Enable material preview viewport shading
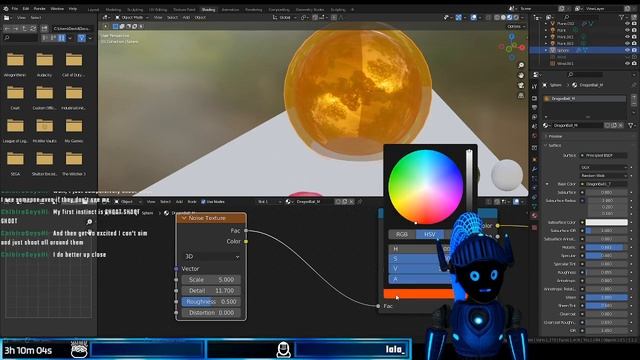The width and height of the screenshot is (640, 360). 510,18
